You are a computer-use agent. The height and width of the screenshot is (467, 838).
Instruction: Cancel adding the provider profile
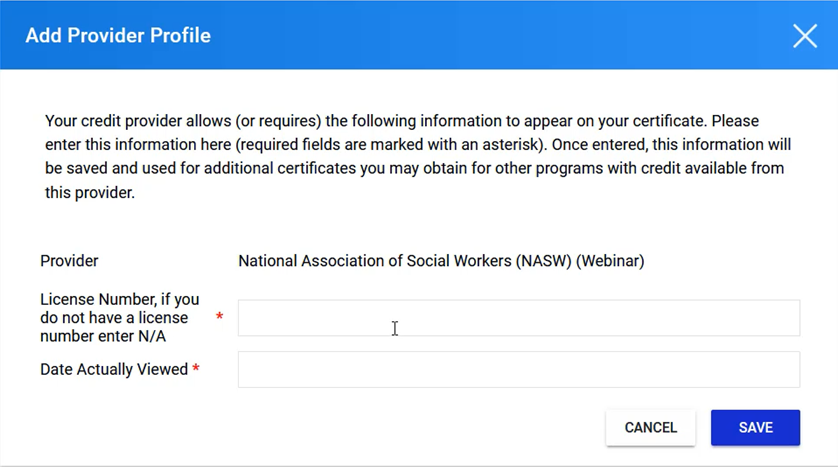coord(650,427)
